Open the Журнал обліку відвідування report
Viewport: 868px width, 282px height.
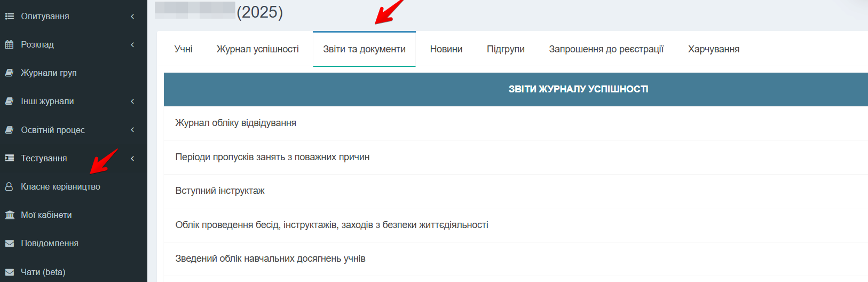pyautogui.click(x=235, y=123)
